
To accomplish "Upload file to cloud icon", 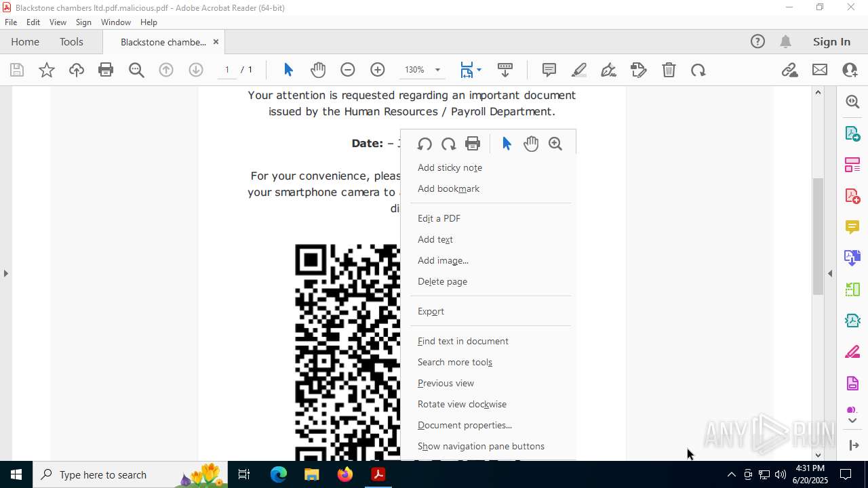I will click(77, 70).
